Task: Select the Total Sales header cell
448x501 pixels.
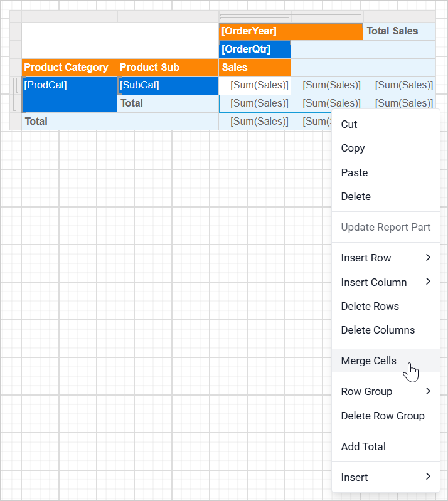Action: (399, 31)
